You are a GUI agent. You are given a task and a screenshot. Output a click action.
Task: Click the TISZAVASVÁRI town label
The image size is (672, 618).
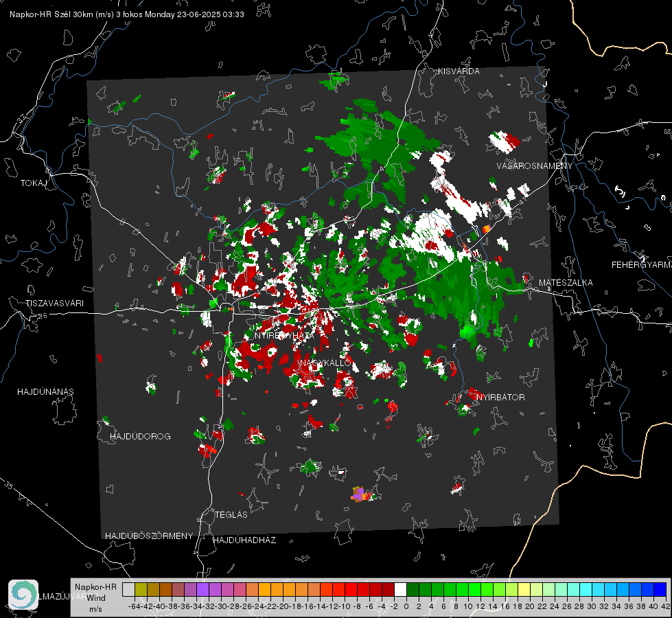54,304
